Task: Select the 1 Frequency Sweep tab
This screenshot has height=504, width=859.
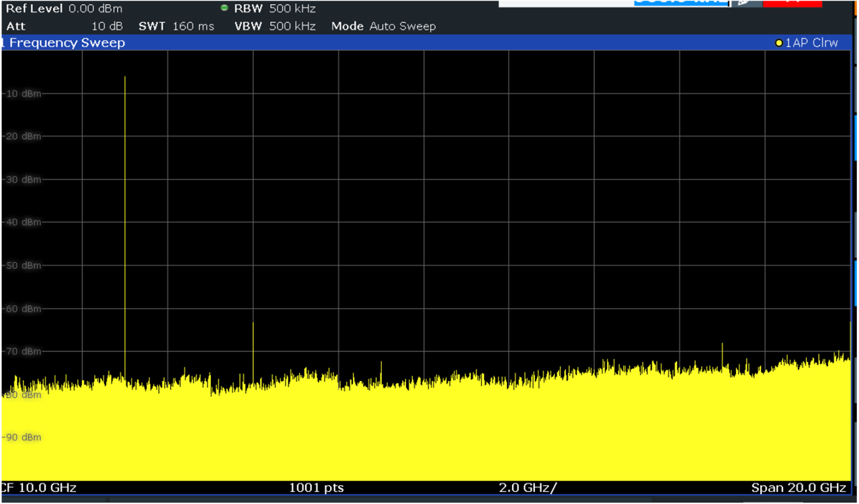Action: click(64, 42)
